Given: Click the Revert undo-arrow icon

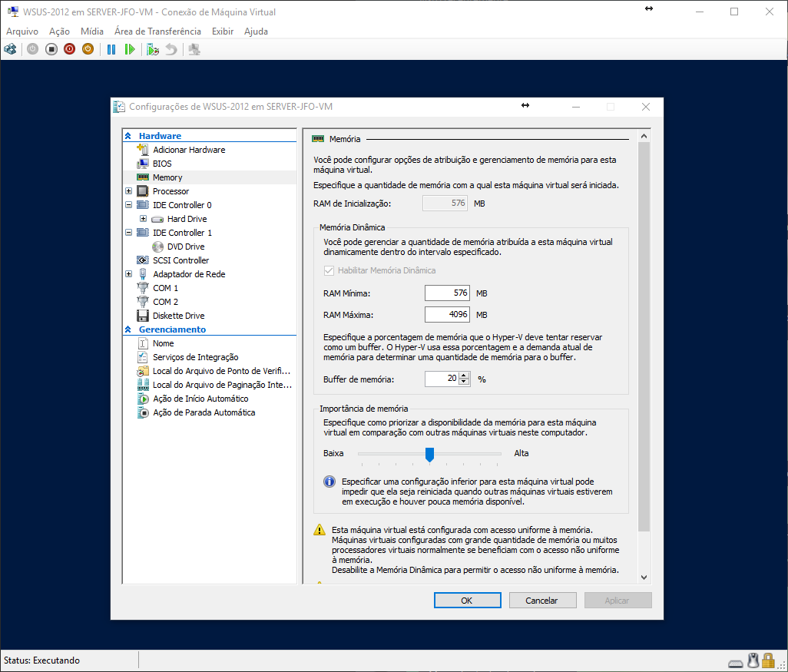Looking at the screenshot, I should [x=171, y=49].
